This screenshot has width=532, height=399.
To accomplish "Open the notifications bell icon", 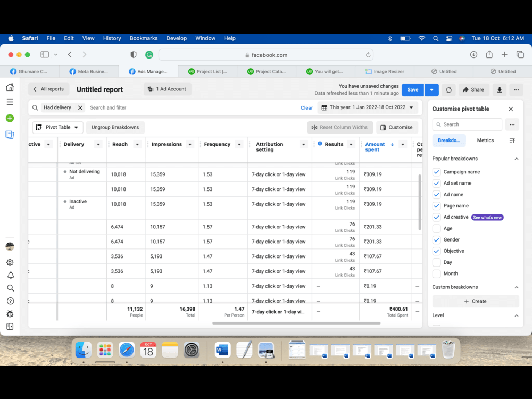I will [11, 275].
